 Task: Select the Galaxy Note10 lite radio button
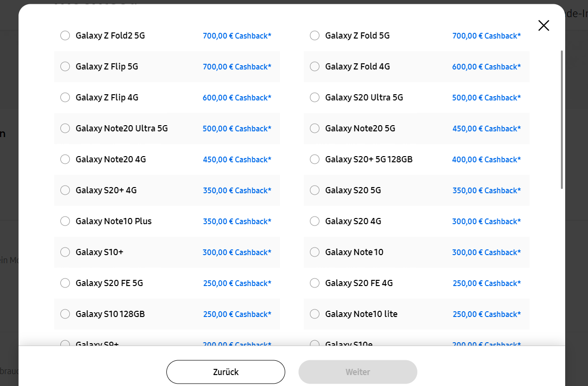(x=315, y=314)
